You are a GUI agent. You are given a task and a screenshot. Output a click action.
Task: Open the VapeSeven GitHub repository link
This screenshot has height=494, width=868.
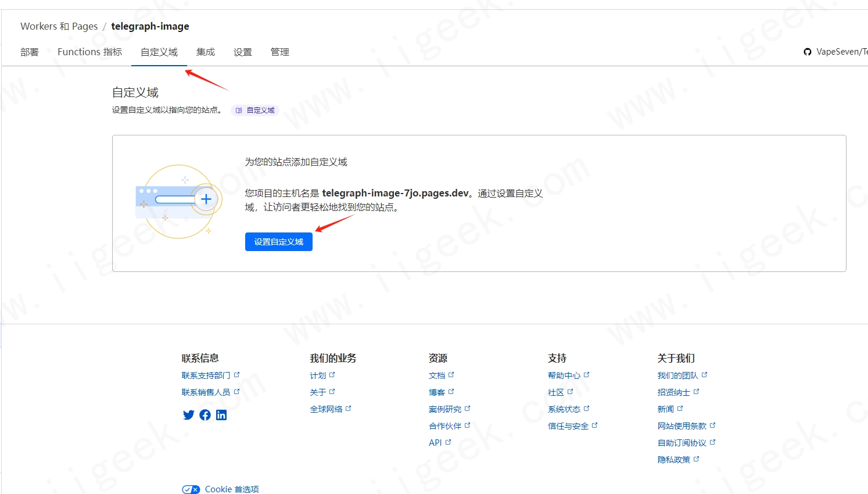(842, 52)
